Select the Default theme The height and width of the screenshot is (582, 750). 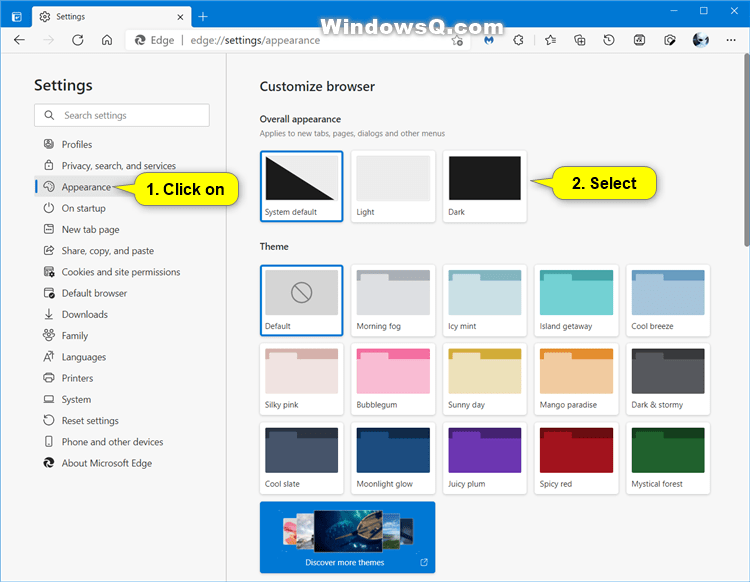coord(301,300)
